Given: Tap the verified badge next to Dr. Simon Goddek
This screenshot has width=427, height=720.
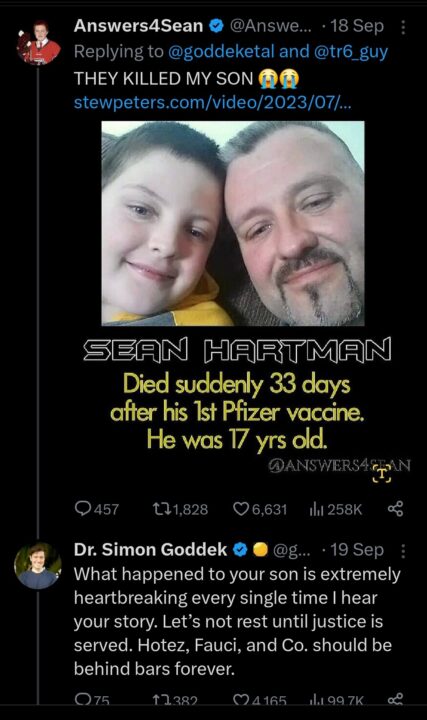Looking at the screenshot, I should click(241, 550).
